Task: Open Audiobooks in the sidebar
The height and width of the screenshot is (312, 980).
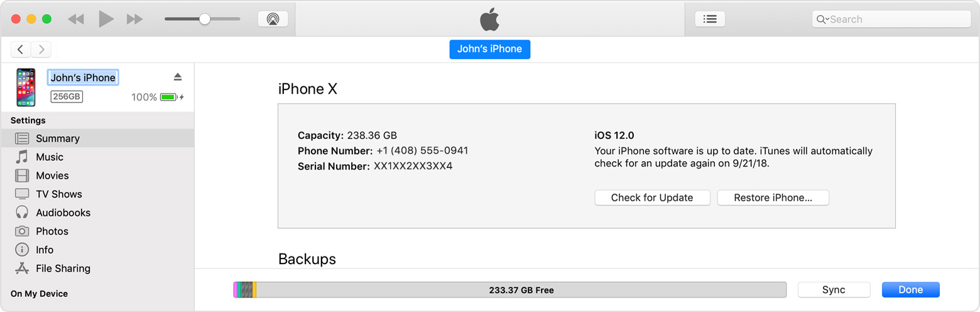Action: 97,213
